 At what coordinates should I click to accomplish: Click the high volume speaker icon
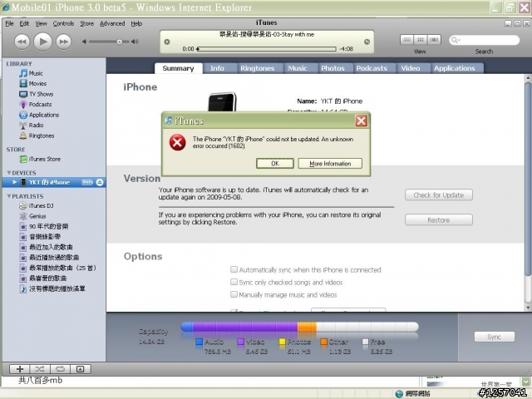135,42
